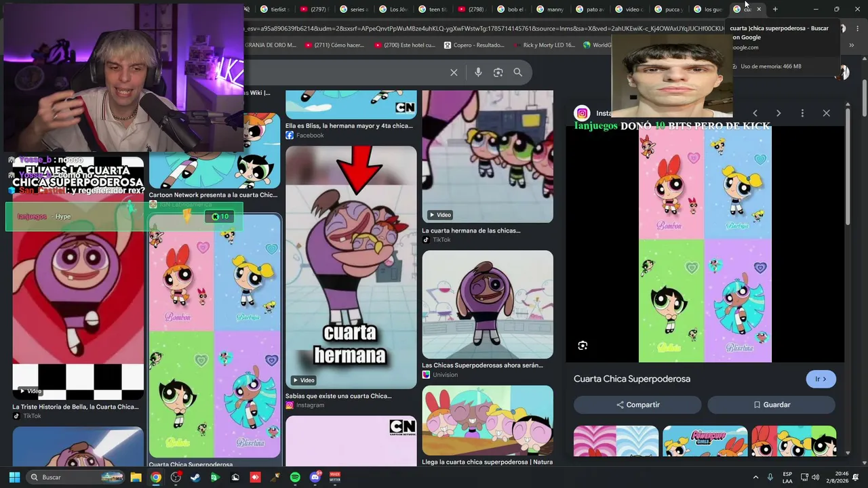Open the Cuarta Chica Superpoderosa title link

tap(632, 379)
